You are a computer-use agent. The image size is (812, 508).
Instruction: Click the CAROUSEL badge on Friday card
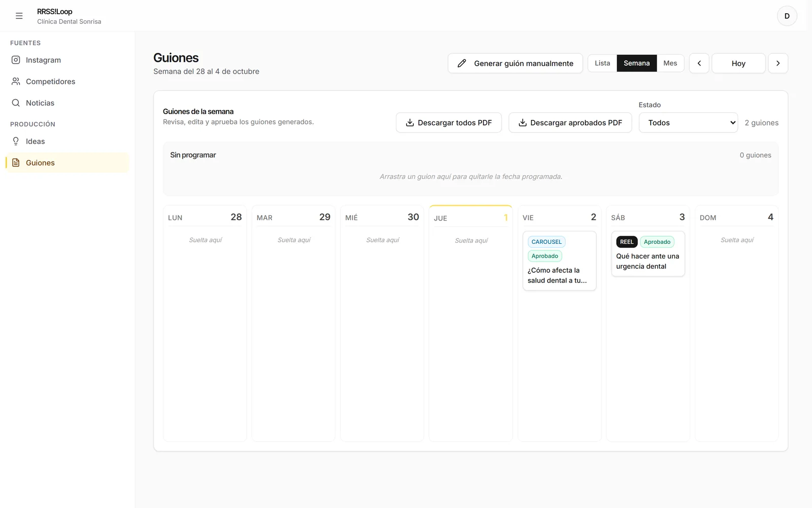tap(547, 242)
